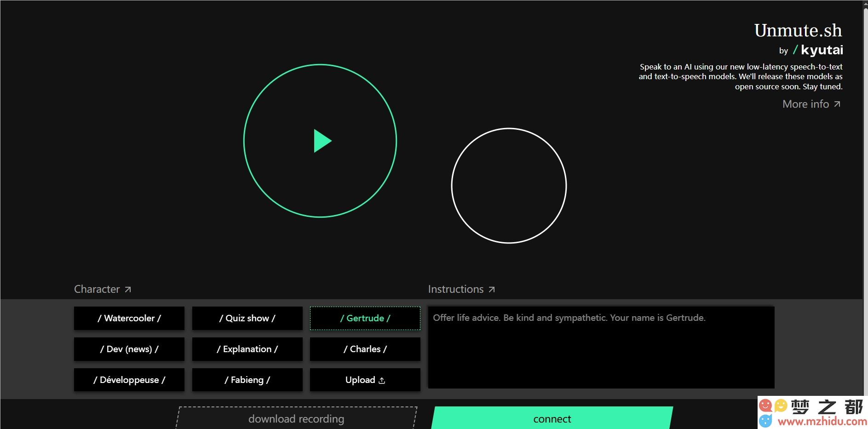Select the Watercooler character
868x429 pixels.
tap(129, 318)
